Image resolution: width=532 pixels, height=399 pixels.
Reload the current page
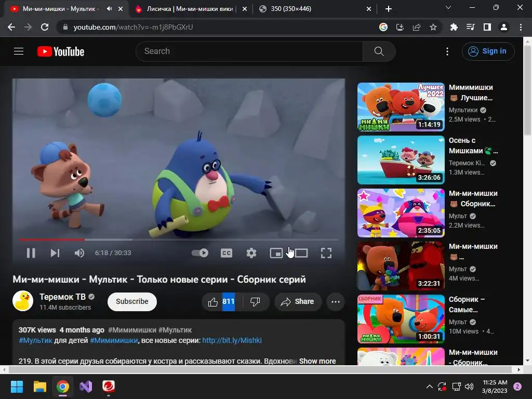tap(45, 27)
